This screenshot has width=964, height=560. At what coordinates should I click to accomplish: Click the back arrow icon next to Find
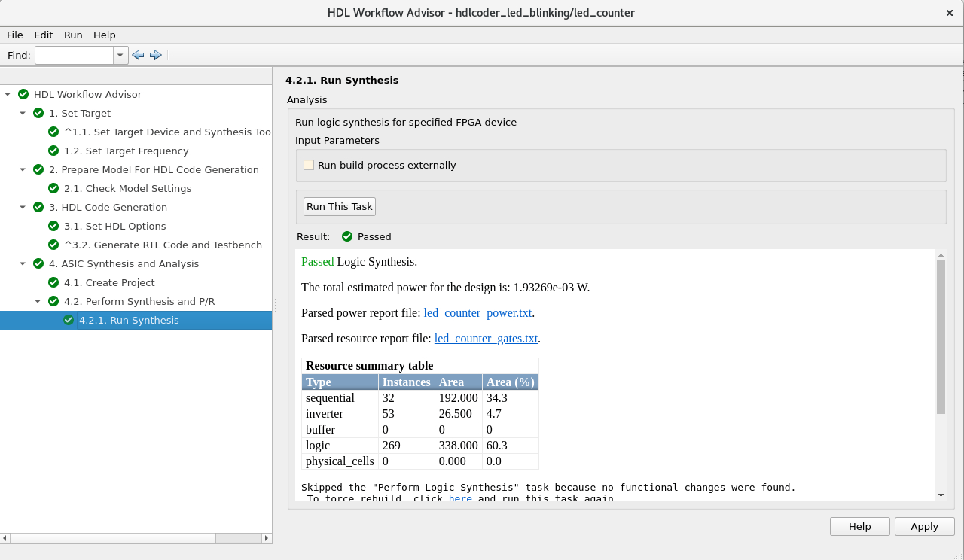(138, 55)
